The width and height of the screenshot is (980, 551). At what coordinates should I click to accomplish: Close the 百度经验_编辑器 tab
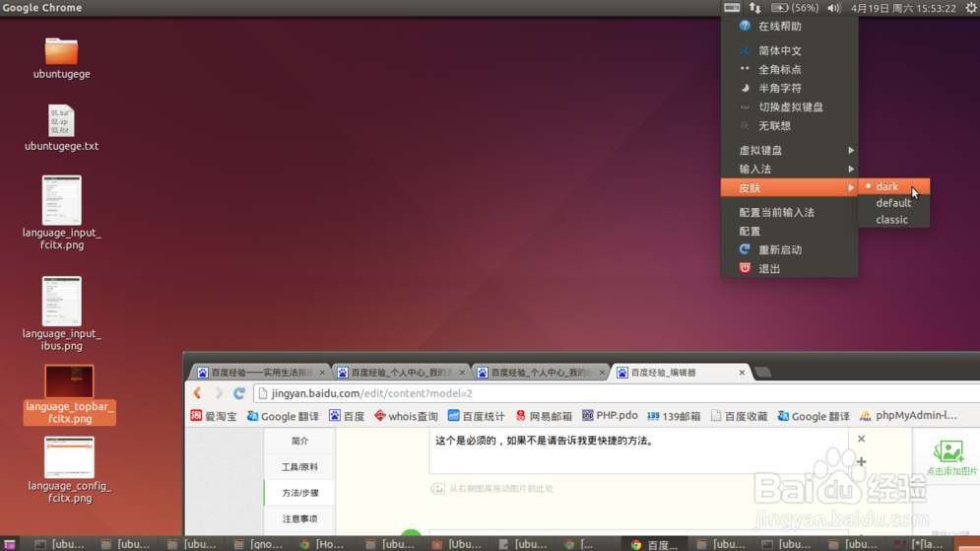coord(742,373)
